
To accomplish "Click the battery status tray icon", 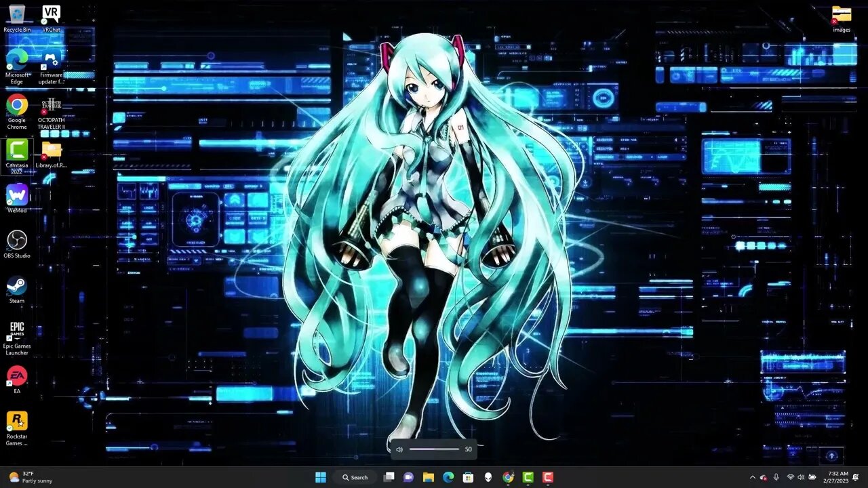I will 812,477.
